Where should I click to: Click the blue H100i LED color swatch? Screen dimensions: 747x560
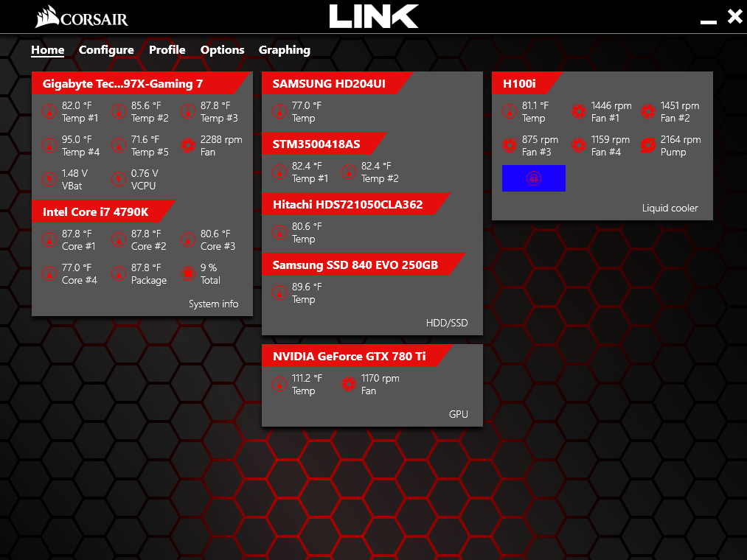[x=534, y=178]
